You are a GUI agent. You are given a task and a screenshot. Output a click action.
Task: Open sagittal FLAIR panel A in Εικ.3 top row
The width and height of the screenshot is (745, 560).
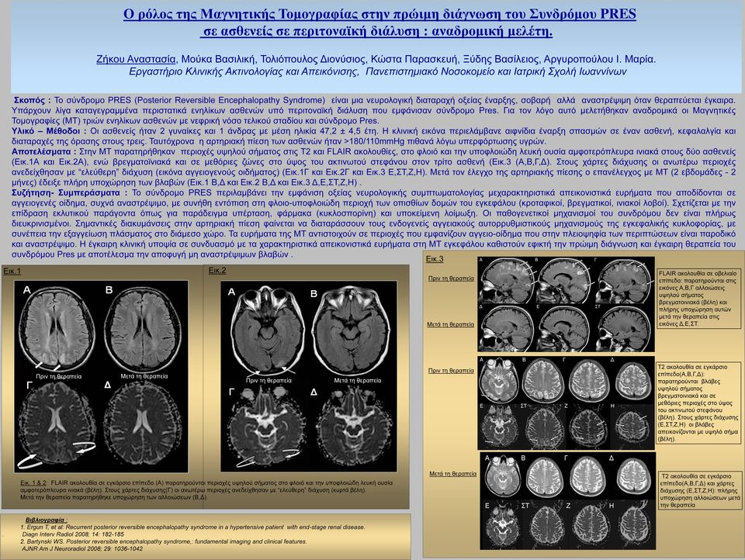point(507,281)
